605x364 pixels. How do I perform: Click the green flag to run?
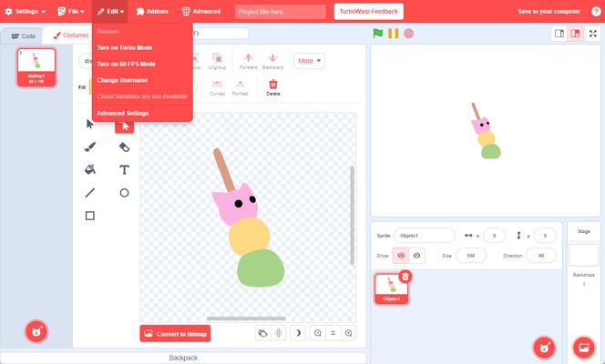click(x=378, y=34)
